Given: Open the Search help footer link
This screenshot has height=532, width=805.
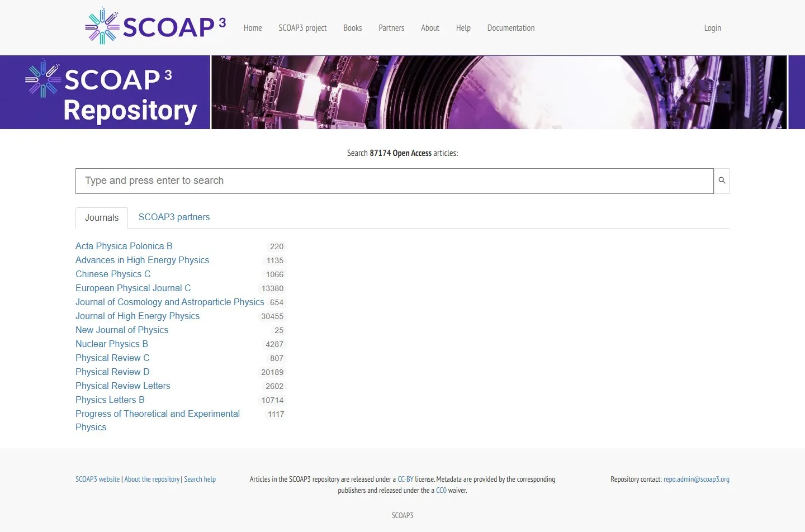Looking at the screenshot, I should (200, 479).
